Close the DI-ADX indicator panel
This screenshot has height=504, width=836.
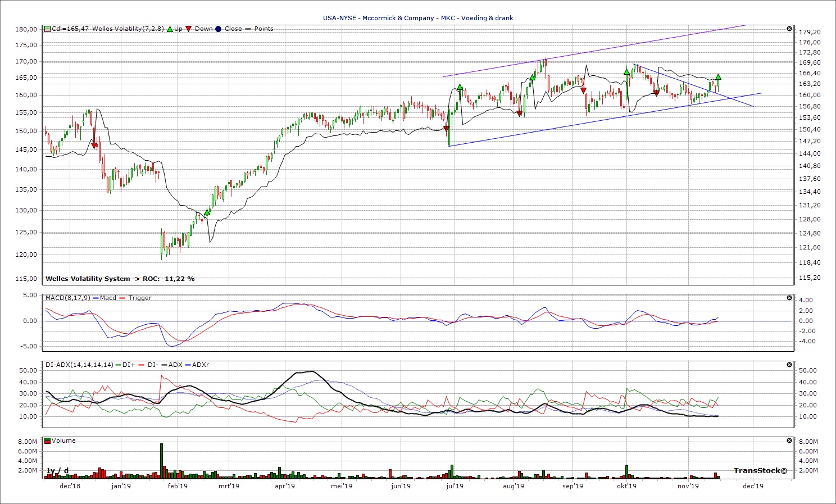click(789, 365)
